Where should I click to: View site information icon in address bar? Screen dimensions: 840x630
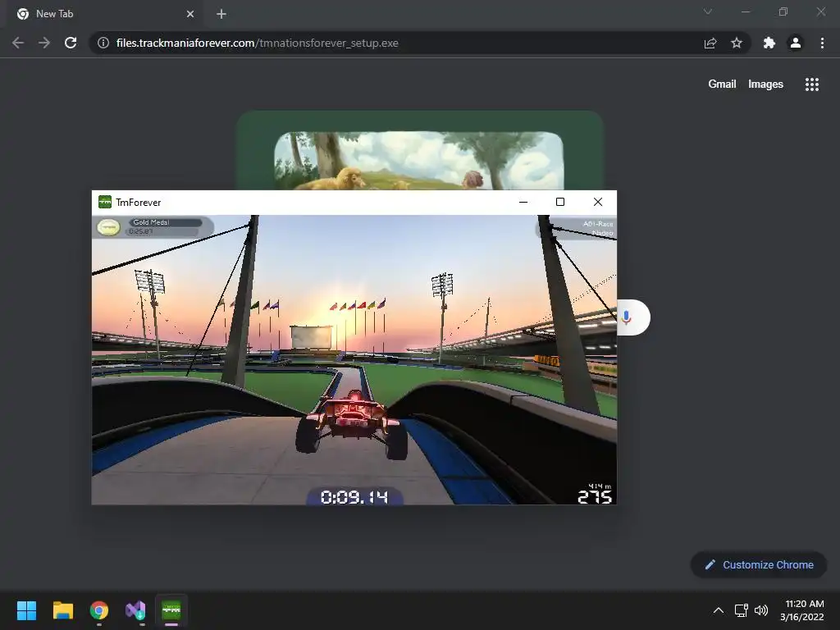click(103, 43)
